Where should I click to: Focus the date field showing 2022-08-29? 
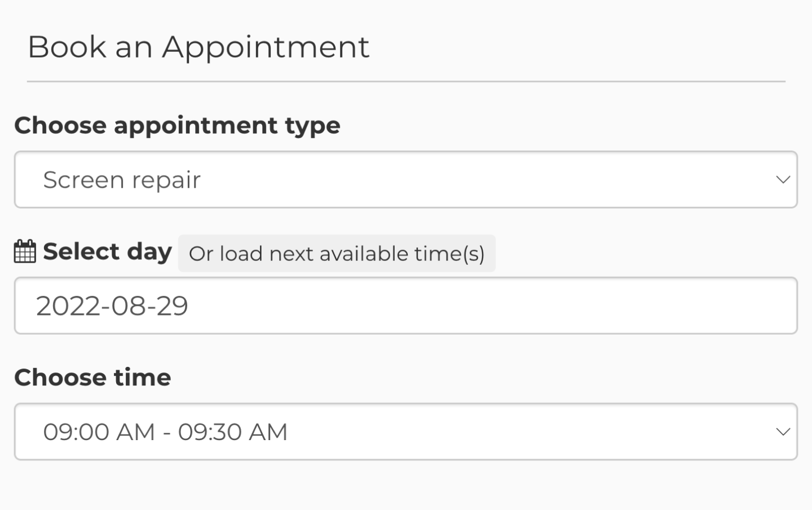(x=405, y=306)
